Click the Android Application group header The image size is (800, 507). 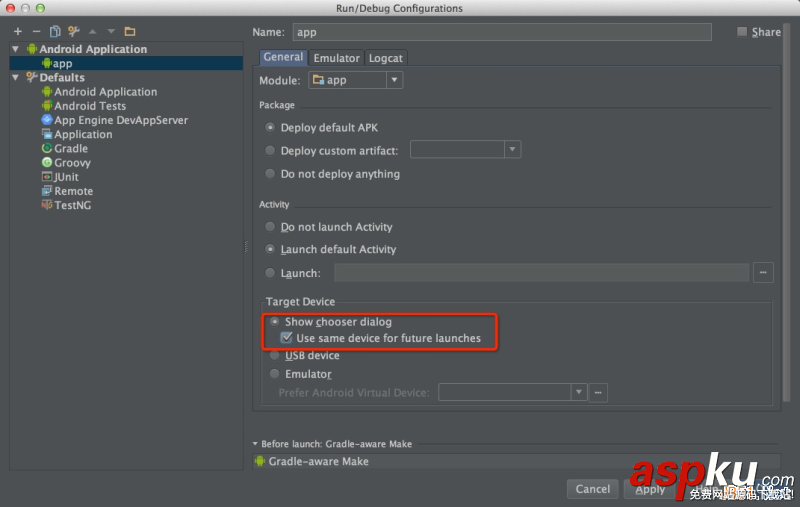(x=93, y=49)
